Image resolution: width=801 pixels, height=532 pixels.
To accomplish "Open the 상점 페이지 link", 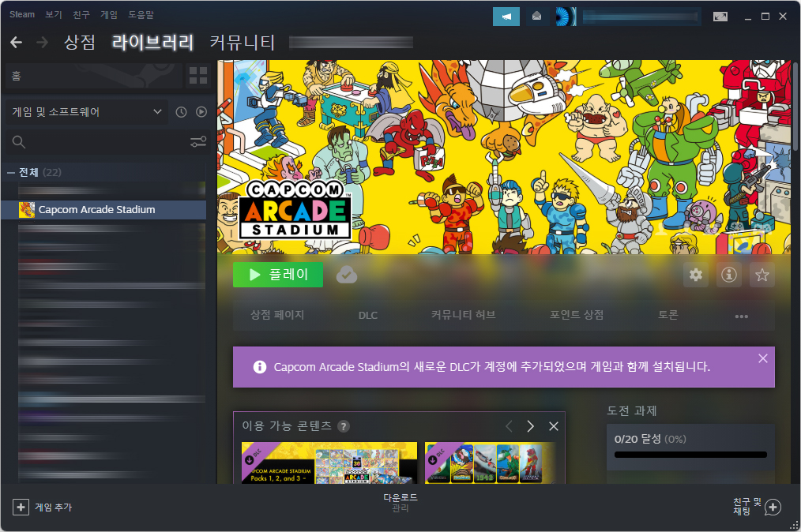I will (277, 315).
